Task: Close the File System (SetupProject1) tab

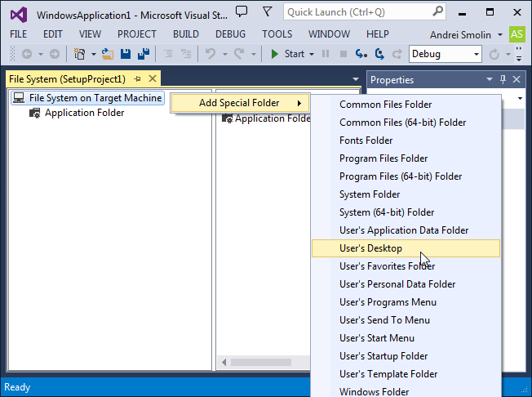Action: click(153, 78)
